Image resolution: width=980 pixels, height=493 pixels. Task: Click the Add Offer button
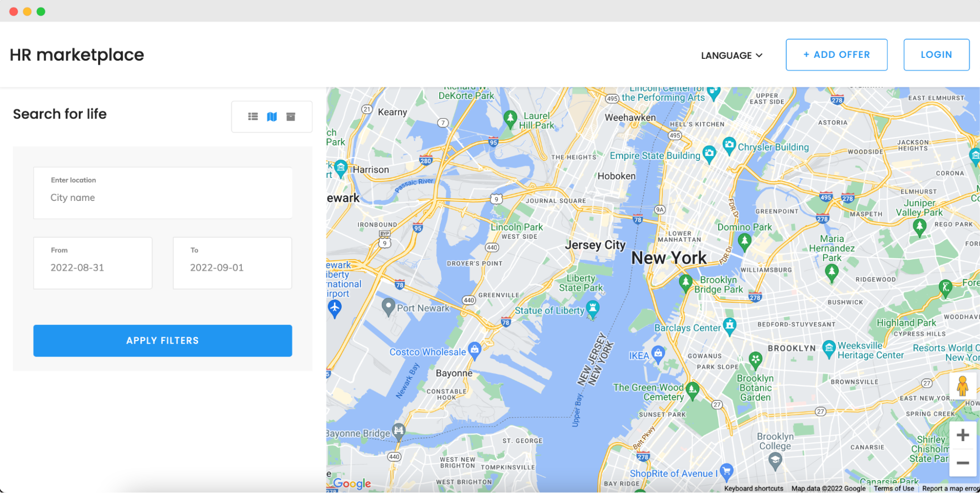tap(836, 55)
